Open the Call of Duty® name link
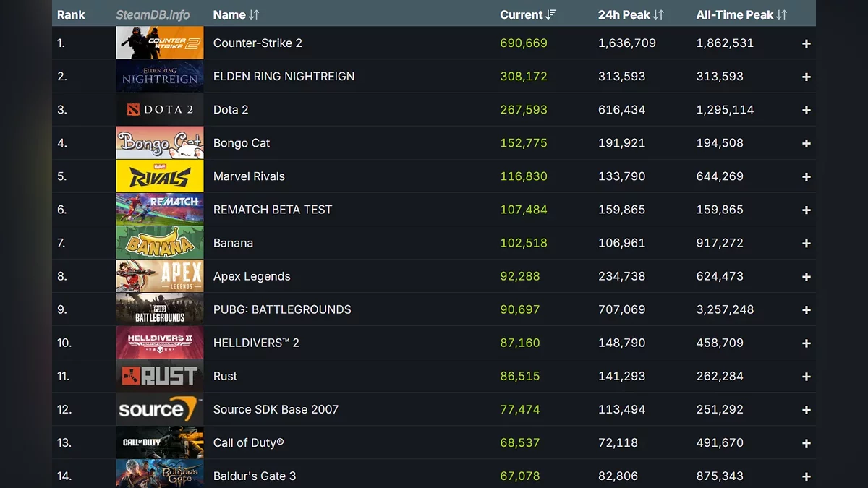The image size is (868, 488). click(x=248, y=442)
